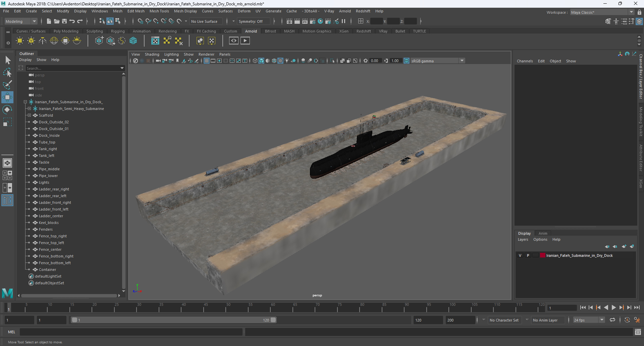The width and height of the screenshot is (644, 346).
Task: Toggle textured display in viewport
Action: coord(281,61)
